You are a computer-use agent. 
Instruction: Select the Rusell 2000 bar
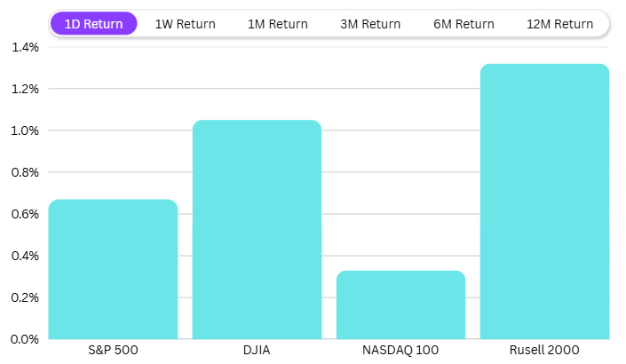point(544,202)
